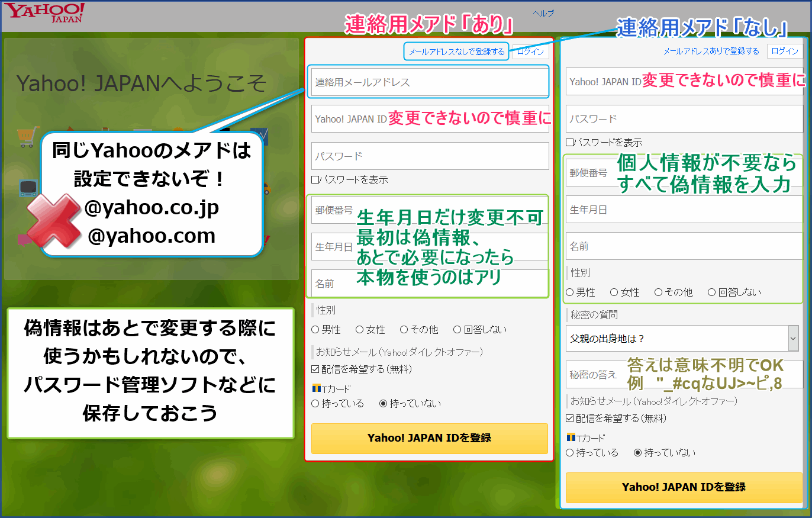The height and width of the screenshot is (518, 812).
Task: Click 生年月日 field in the contact-email form
Action: (x=430, y=247)
